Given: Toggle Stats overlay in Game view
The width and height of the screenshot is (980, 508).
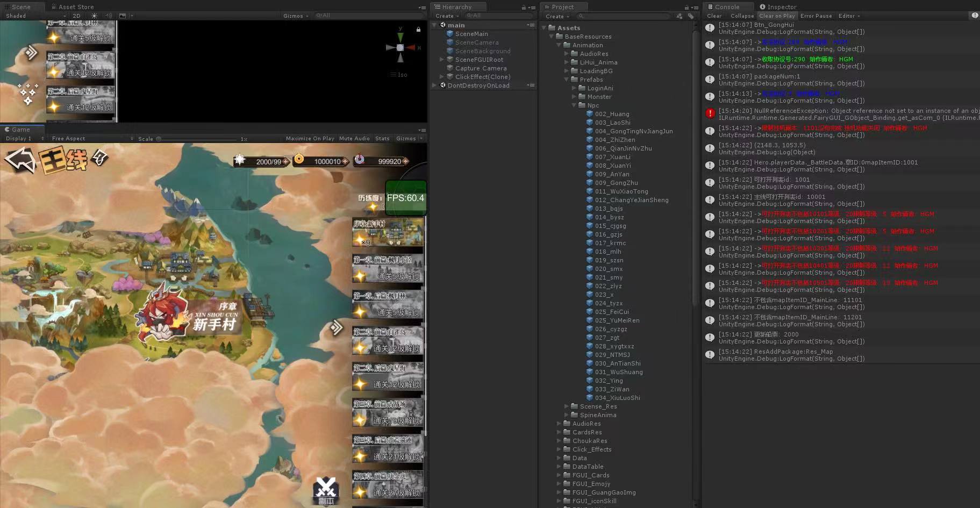Looking at the screenshot, I should [x=382, y=139].
